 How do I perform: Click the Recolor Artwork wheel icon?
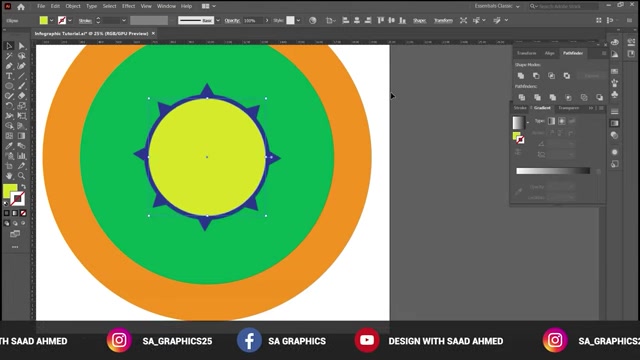click(x=313, y=20)
